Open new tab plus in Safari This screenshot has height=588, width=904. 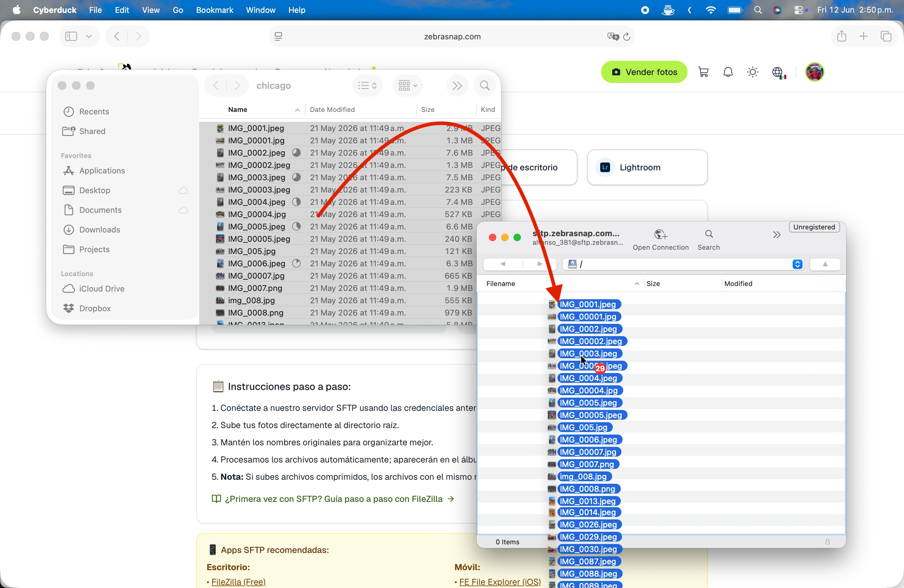(x=863, y=36)
